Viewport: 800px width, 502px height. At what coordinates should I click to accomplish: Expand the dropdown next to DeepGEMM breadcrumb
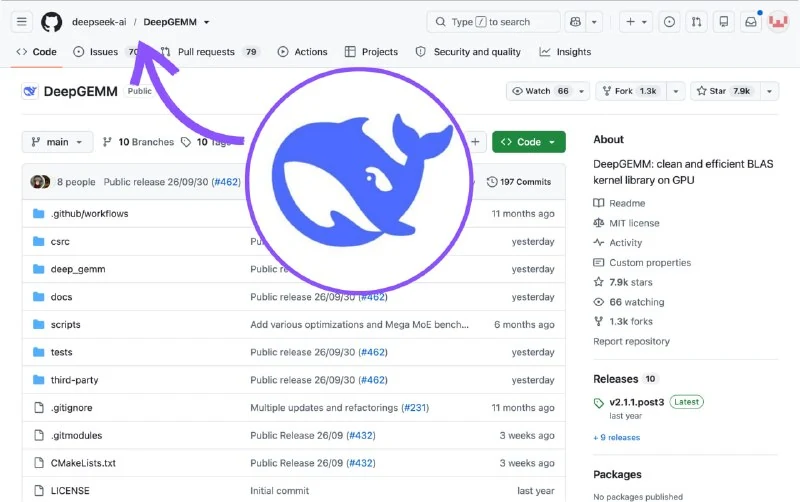pos(207,22)
